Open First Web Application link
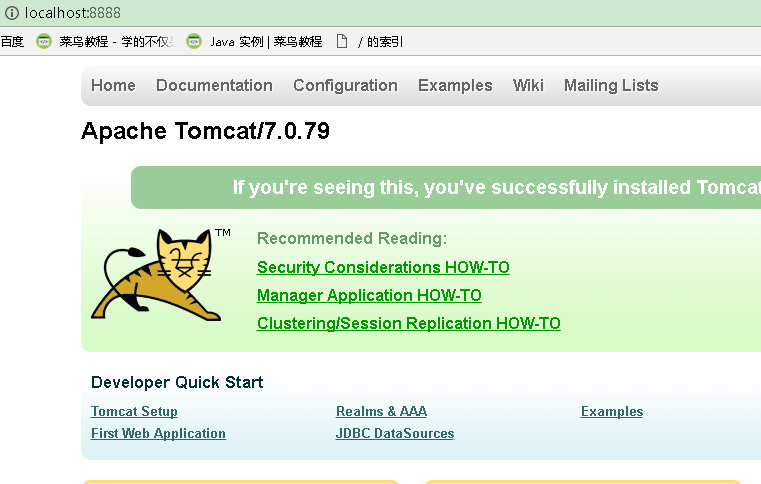This screenshot has width=761, height=484. 158,434
